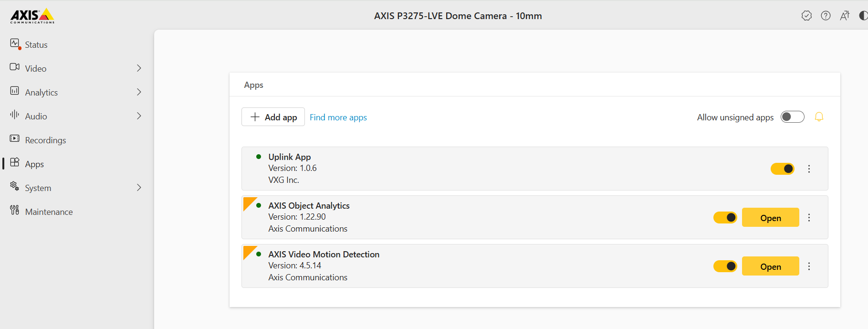Open Uplink App three-dot options menu

tap(809, 169)
